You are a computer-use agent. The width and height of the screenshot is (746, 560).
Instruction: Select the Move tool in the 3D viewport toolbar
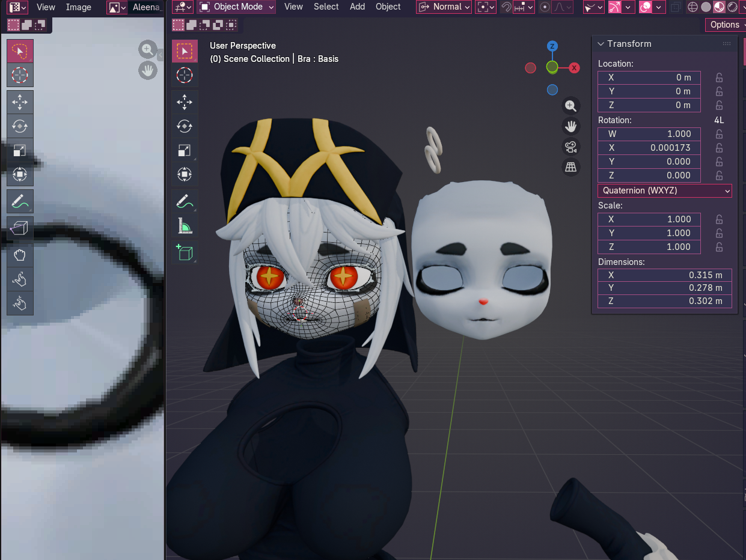[x=185, y=102]
